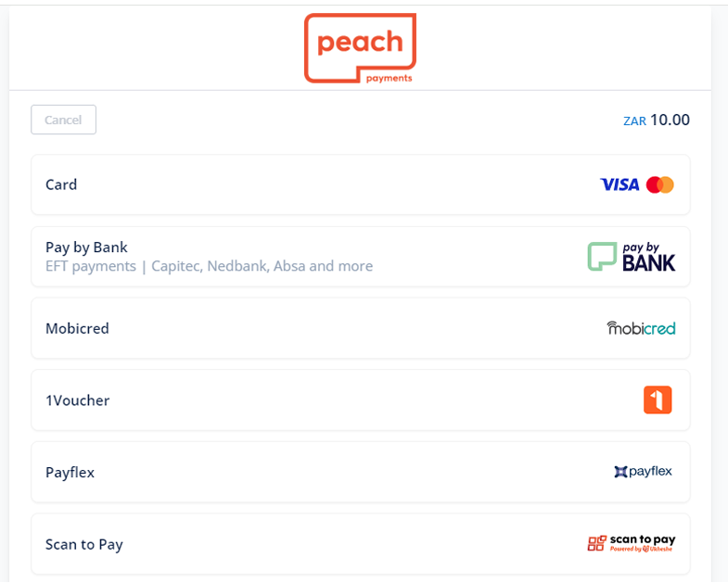Screen dimensions: 728x583
Task: Click the EFT payments description text
Action: (209, 266)
